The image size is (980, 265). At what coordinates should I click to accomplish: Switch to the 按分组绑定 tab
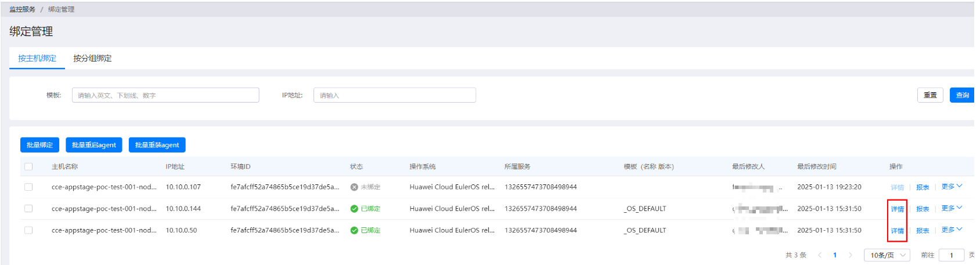[92, 59]
